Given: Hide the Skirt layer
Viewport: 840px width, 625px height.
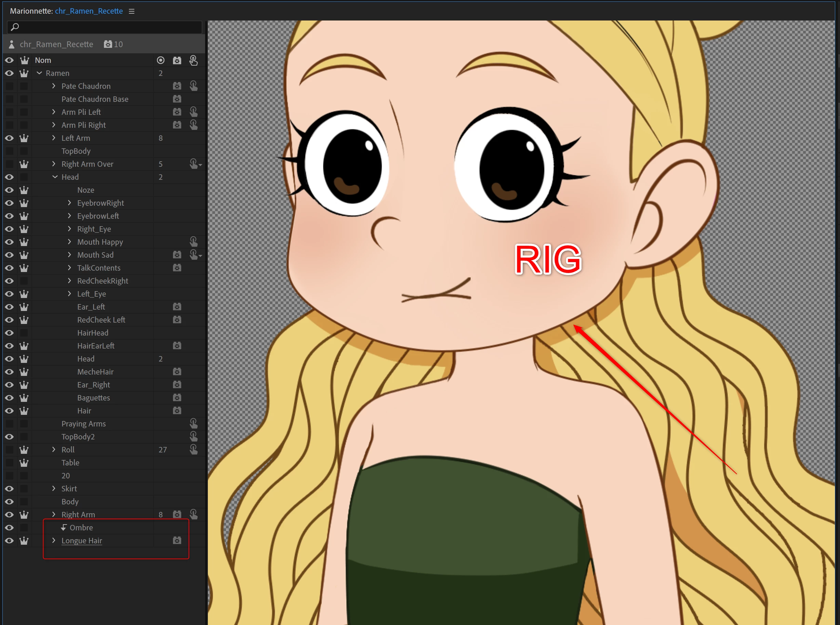Looking at the screenshot, I should tap(10, 489).
